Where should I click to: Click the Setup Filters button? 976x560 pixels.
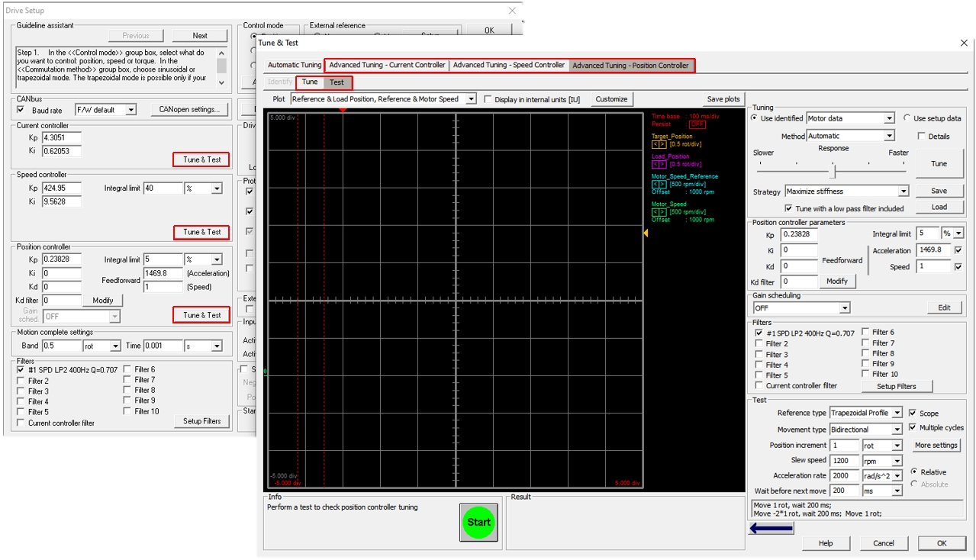[x=895, y=386]
